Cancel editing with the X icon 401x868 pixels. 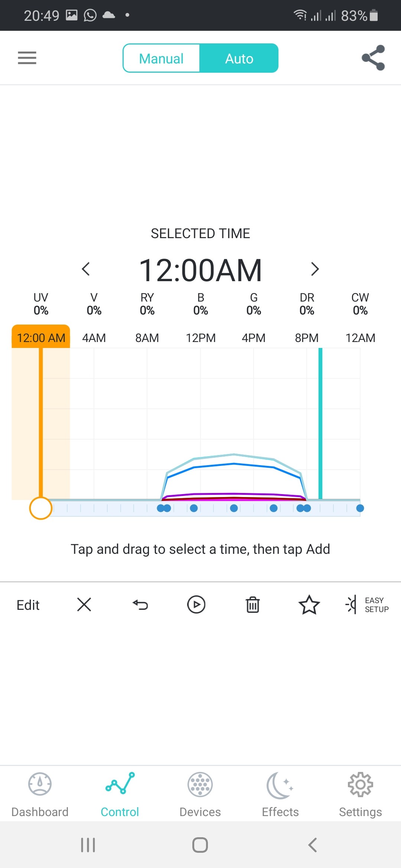pyautogui.click(x=84, y=604)
